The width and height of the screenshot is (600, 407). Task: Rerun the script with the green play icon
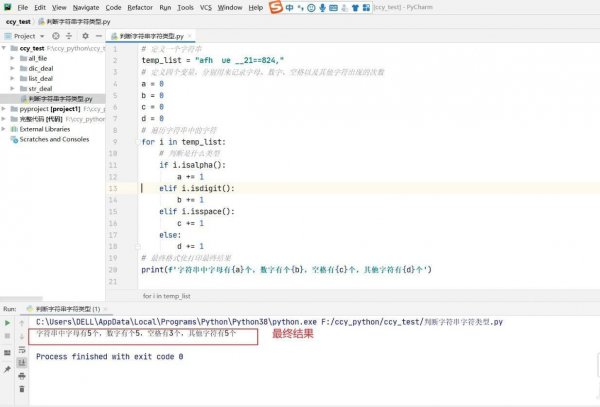[x=7, y=323]
